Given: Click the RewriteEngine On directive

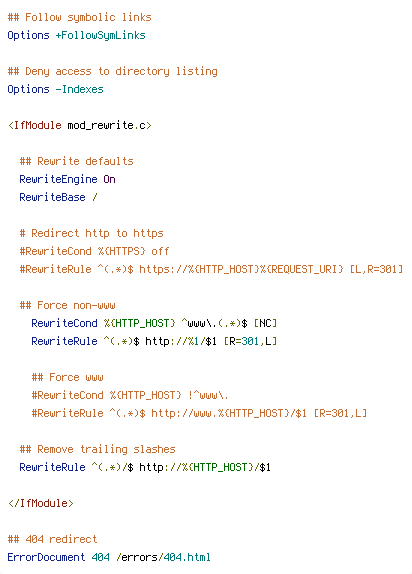Looking at the screenshot, I should [x=67, y=179].
